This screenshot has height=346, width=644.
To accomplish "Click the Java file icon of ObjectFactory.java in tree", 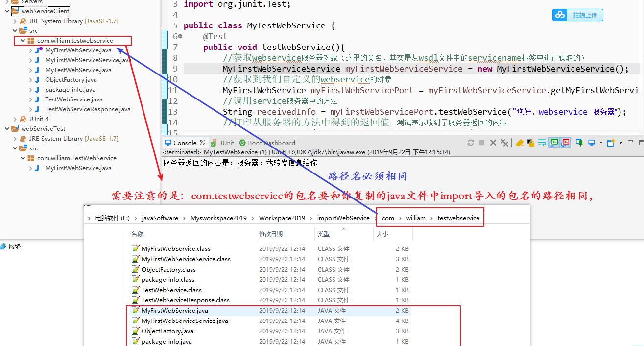I will (x=37, y=80).
